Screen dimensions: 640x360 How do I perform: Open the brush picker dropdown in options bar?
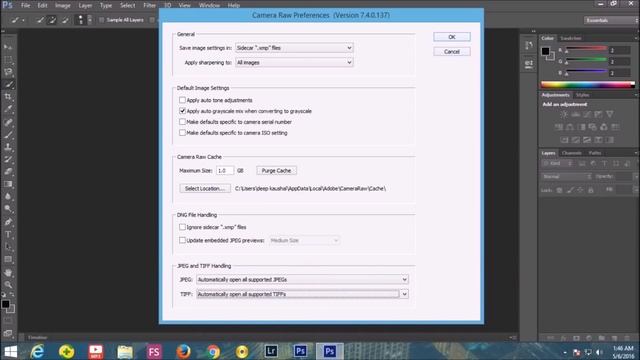point(90,20)
